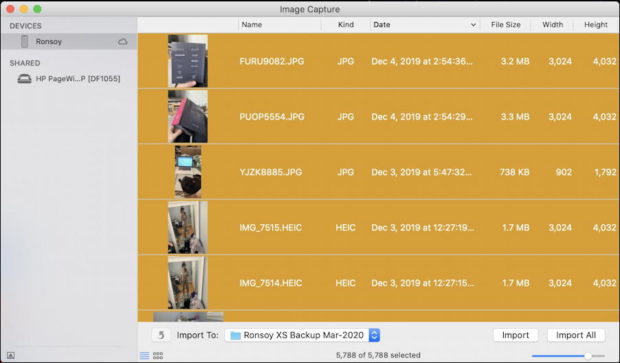Select the Ronsoy iPhone device icon
This screenshot has width=620, height=363.
coord(25,42)
